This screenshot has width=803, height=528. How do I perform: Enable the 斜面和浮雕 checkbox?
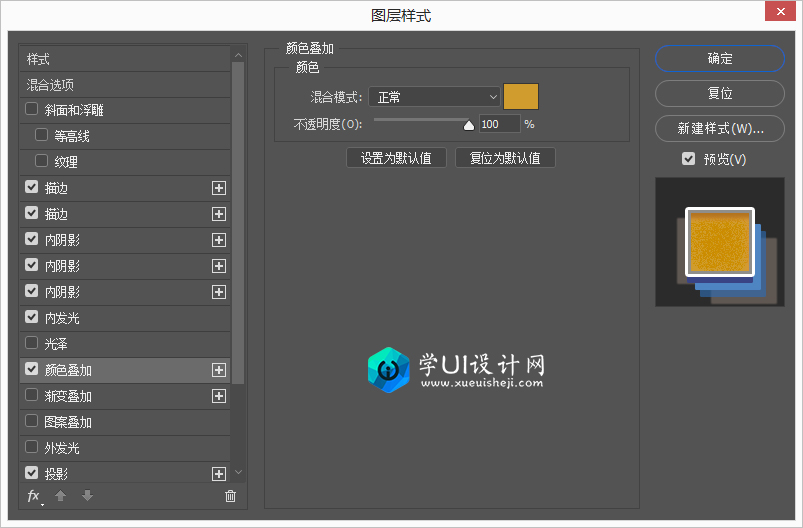[x=32, y=109]
